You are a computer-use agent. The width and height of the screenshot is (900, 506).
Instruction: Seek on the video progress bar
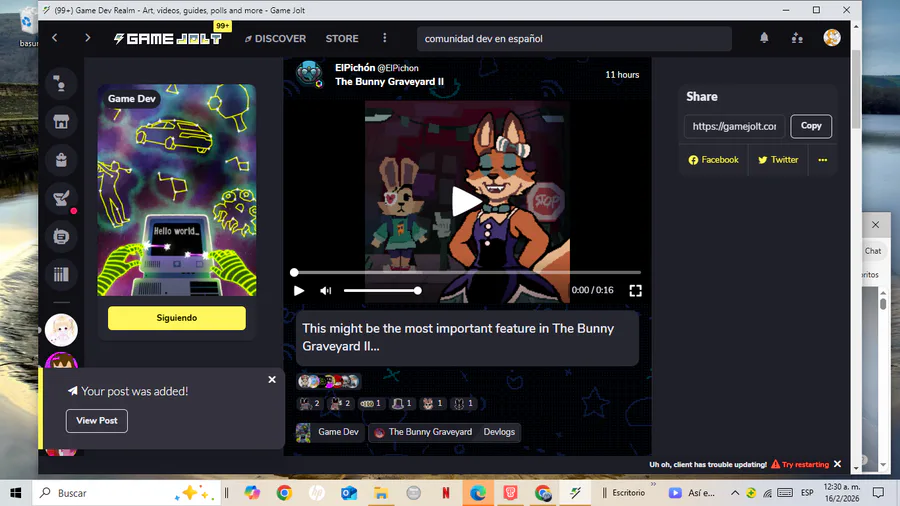[467, 273]
